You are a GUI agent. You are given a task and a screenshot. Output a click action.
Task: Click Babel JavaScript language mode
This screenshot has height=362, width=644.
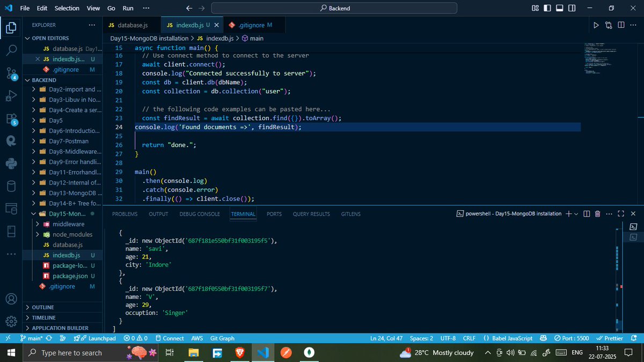pyautogui.click(x=508, y=338)
